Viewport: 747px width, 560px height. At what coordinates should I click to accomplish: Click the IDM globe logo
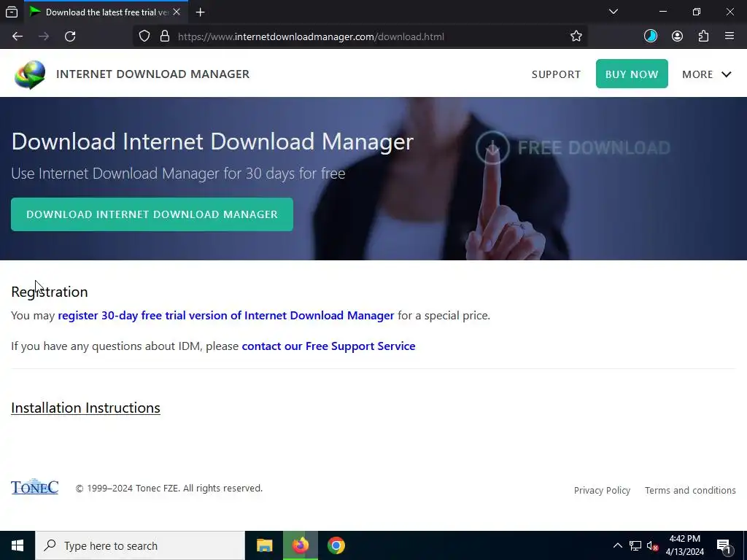[x=30, y=74]
